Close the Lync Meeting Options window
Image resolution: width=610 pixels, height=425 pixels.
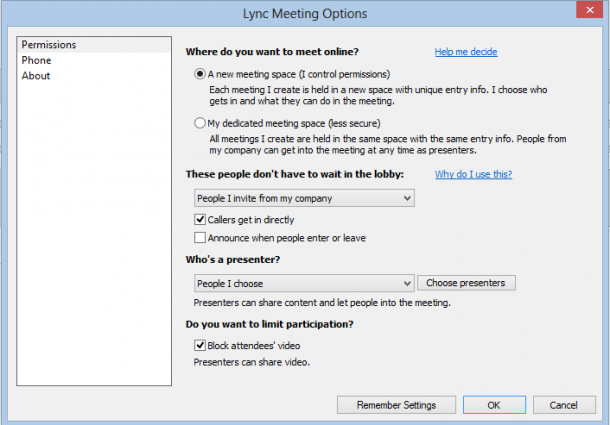590,10
